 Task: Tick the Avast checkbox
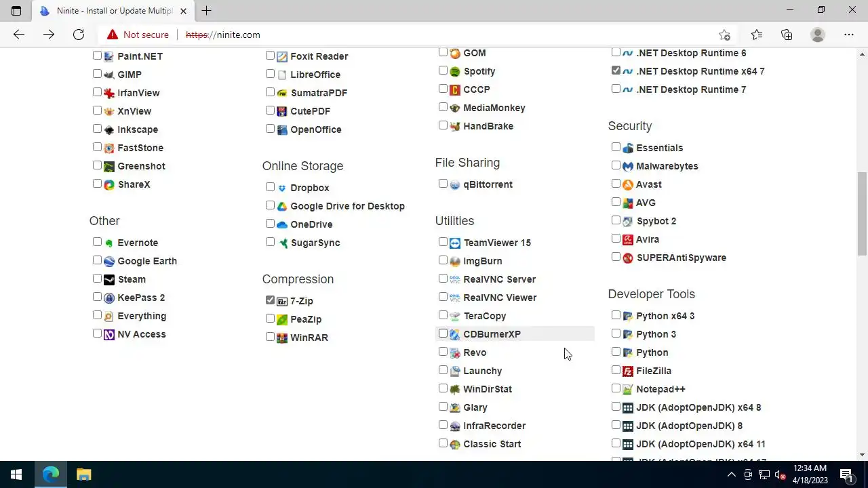point(616,184)
